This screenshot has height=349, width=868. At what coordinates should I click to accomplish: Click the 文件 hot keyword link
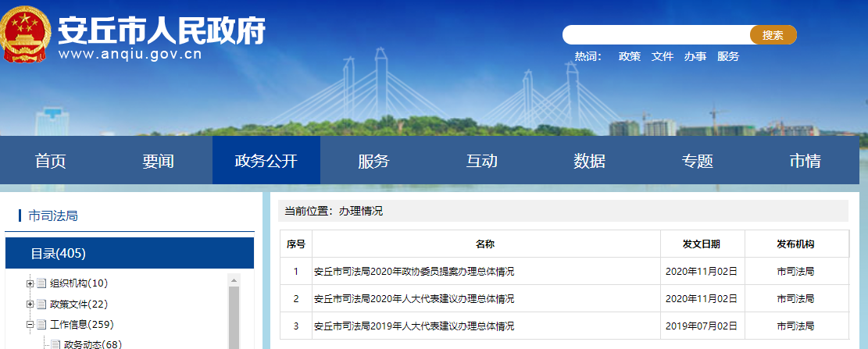click(x=662, y=56)
